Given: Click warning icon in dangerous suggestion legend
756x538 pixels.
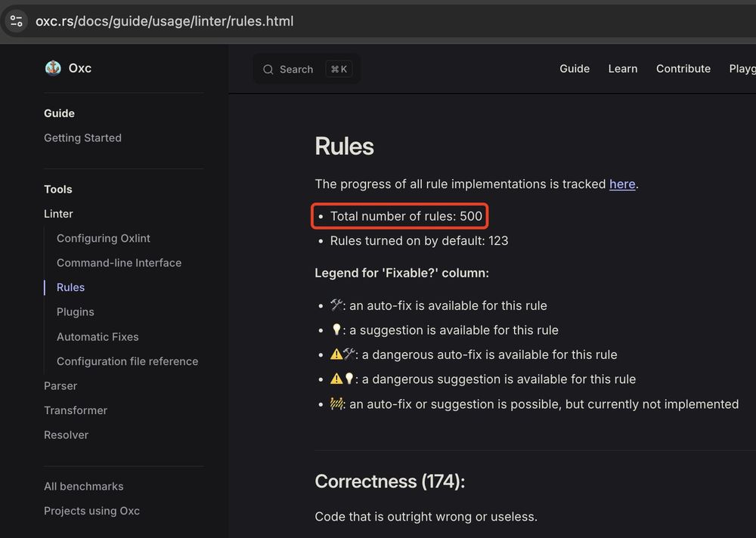Looking at the screenshot, I should (336, 379).
